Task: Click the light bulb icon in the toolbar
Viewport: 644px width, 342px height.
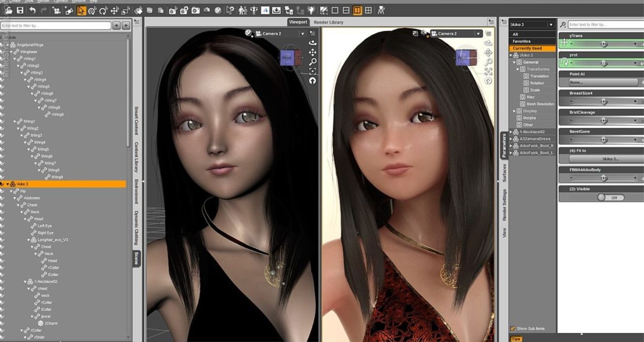Action: point(310,10)
